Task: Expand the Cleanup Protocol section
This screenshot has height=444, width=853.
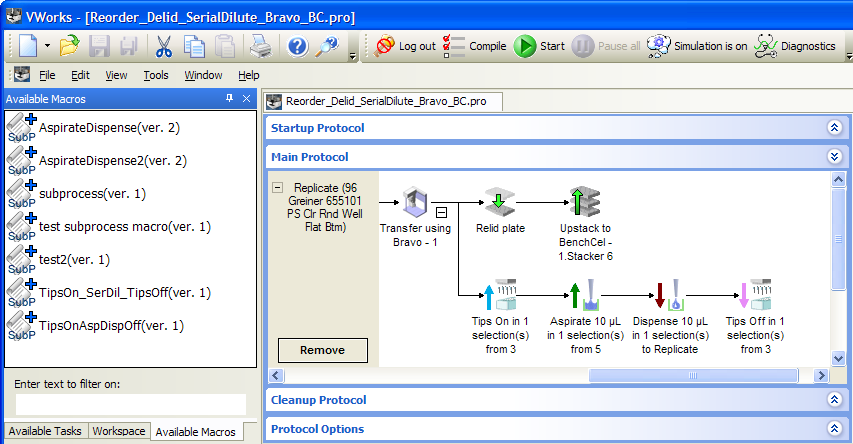Action: [x=835, y=399]
